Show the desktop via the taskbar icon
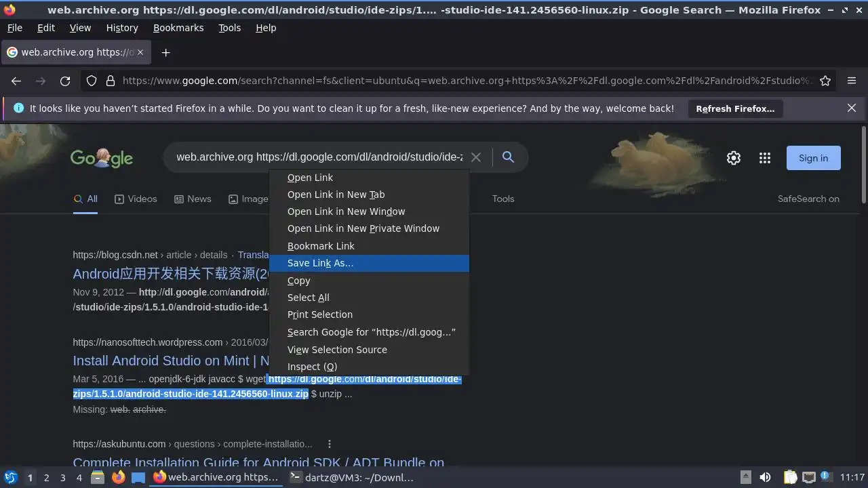Viewport: 868px width, 488px height. (138, 477)
